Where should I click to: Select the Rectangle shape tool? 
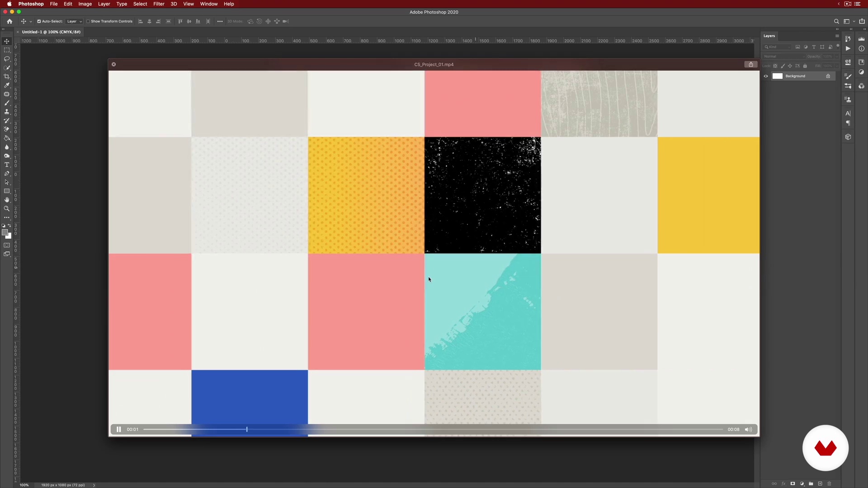point(7,191)
